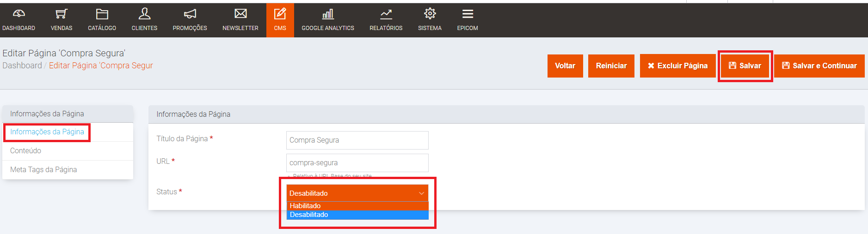The width and height of the screenshot is (868, 234).
Task: Open the Dashboard gauge icon
Action: (18, 14)
